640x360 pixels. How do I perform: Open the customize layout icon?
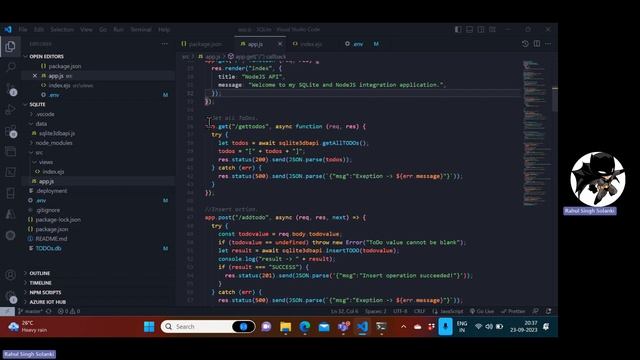tap(493, 29)
